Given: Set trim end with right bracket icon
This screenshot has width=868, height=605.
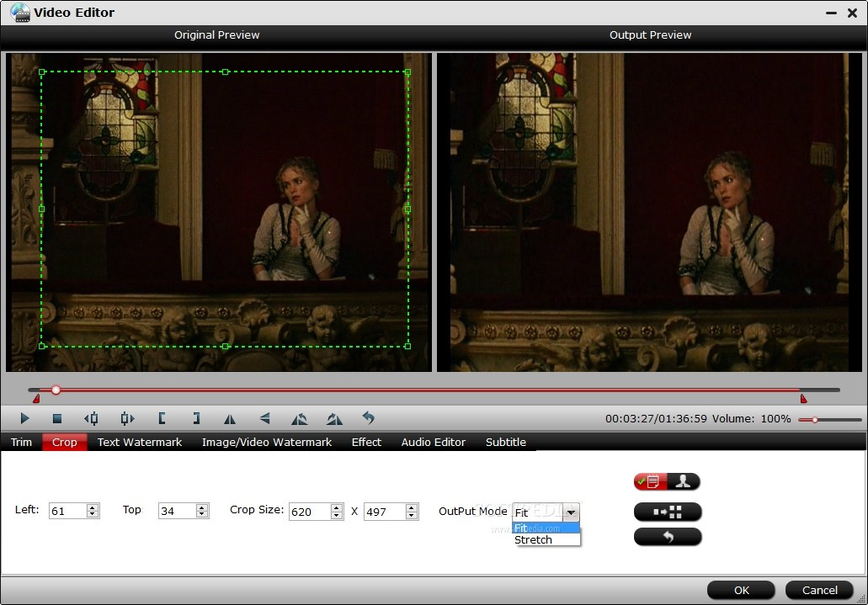Looking at the screenshot, I should pos(196,418).
